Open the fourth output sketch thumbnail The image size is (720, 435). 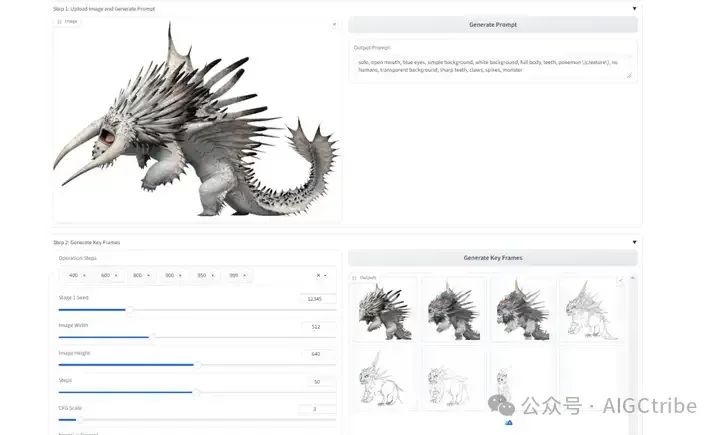click(592, 311)
